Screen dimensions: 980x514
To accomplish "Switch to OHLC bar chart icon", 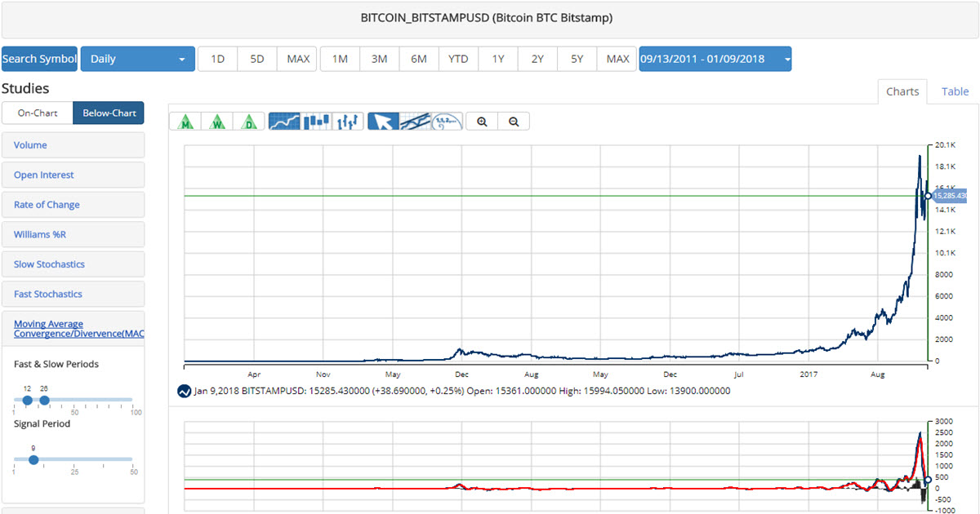I will [348, 122].
